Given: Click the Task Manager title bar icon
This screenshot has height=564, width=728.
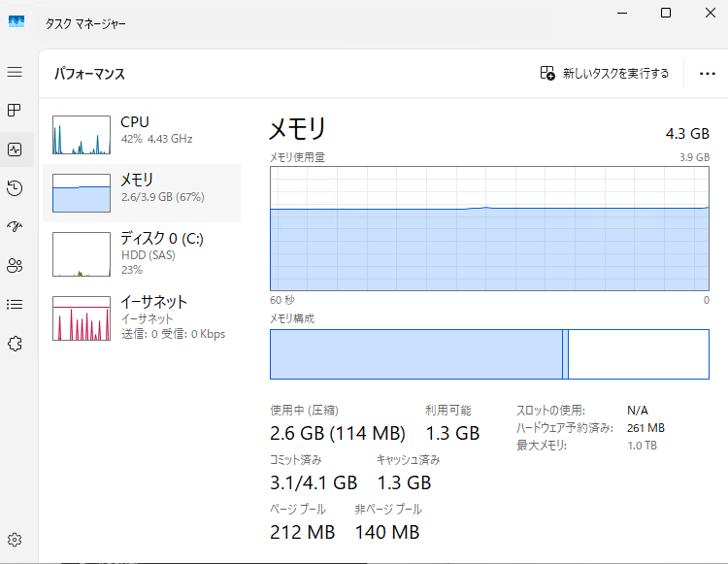Looking at the screenshot, I should [17, 22].
